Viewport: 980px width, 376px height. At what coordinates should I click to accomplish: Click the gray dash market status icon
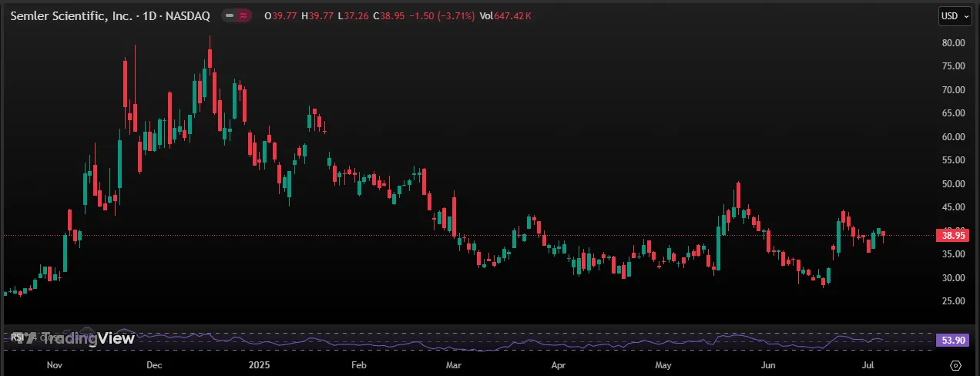[230, 15]
